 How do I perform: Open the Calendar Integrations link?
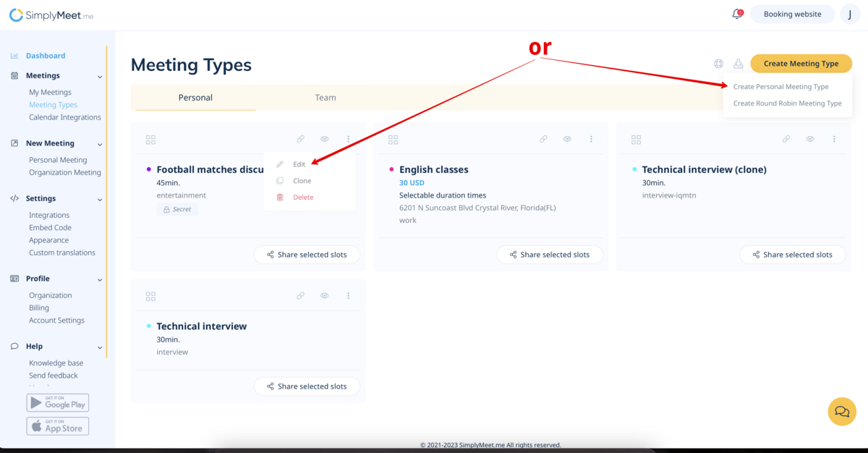point(65,117)
